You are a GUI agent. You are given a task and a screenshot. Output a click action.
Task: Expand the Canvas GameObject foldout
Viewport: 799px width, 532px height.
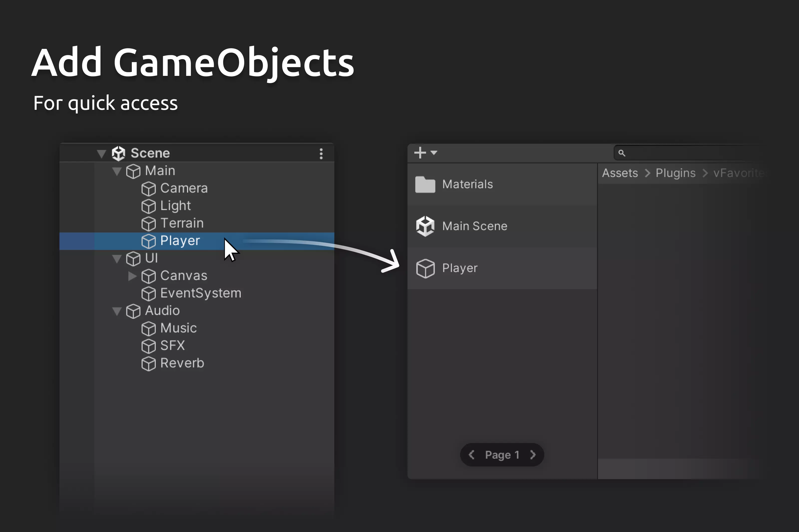(x=132, y=276)
